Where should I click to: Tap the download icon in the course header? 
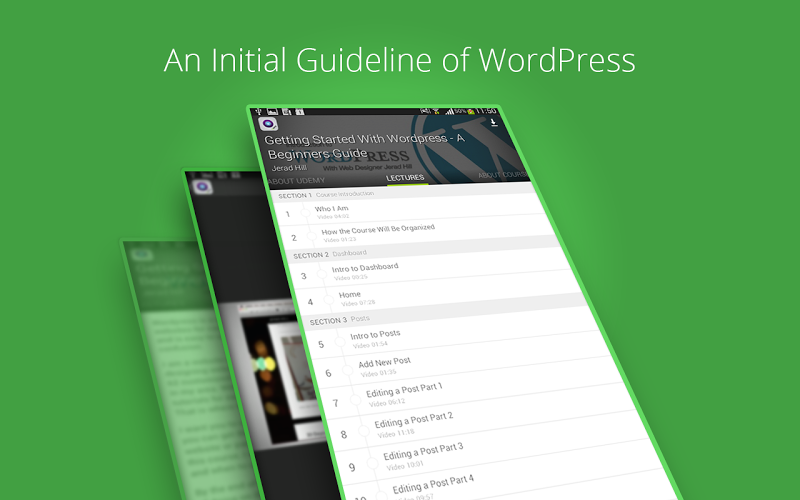[494, 122]
